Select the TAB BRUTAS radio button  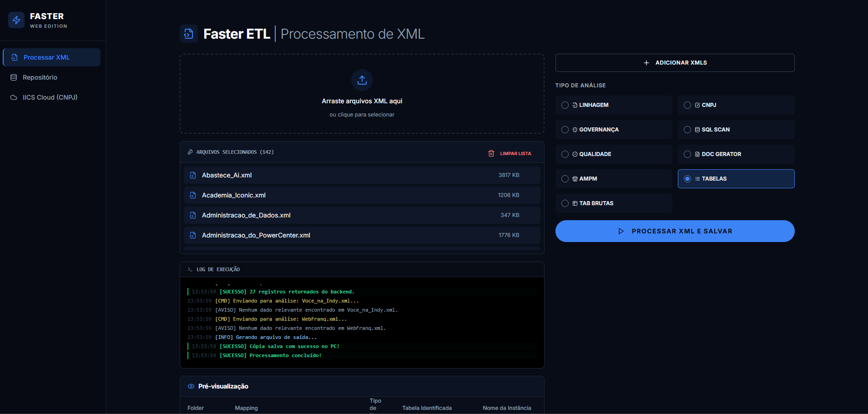point(565,203)
